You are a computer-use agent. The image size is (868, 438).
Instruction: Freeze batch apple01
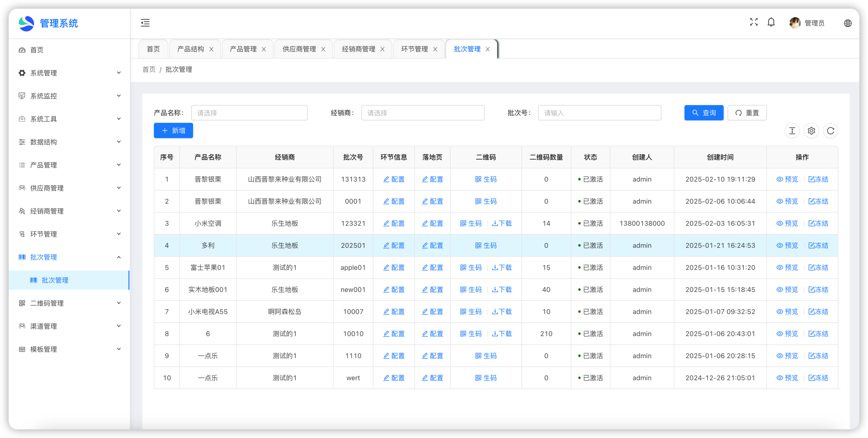(x=818, y=267)
